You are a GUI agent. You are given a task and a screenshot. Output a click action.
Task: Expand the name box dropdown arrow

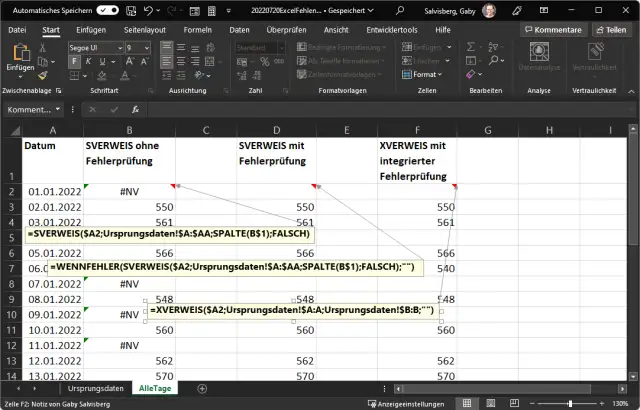57,109
